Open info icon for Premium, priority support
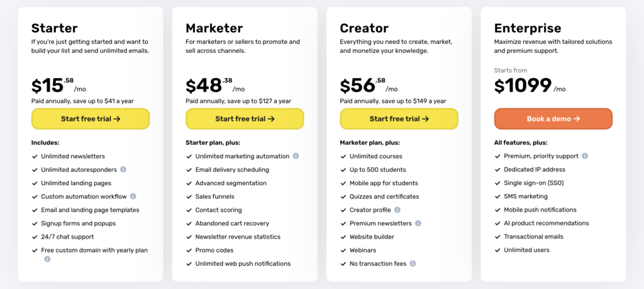The height and width of the screenshot is (289, 644). (585, 156)
